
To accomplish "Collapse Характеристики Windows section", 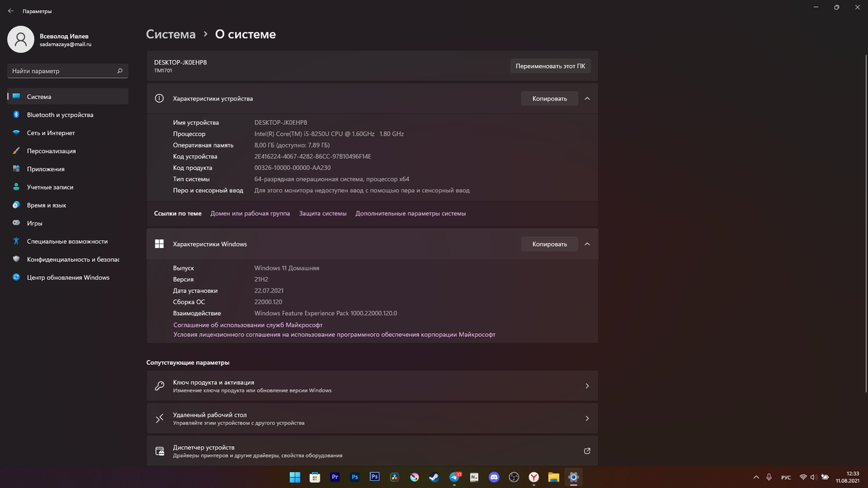I will point(587,244).
